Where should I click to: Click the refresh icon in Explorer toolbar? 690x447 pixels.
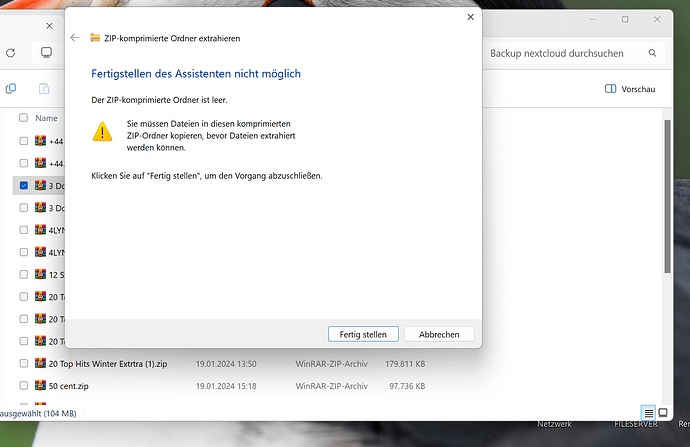tap(11, 53)
